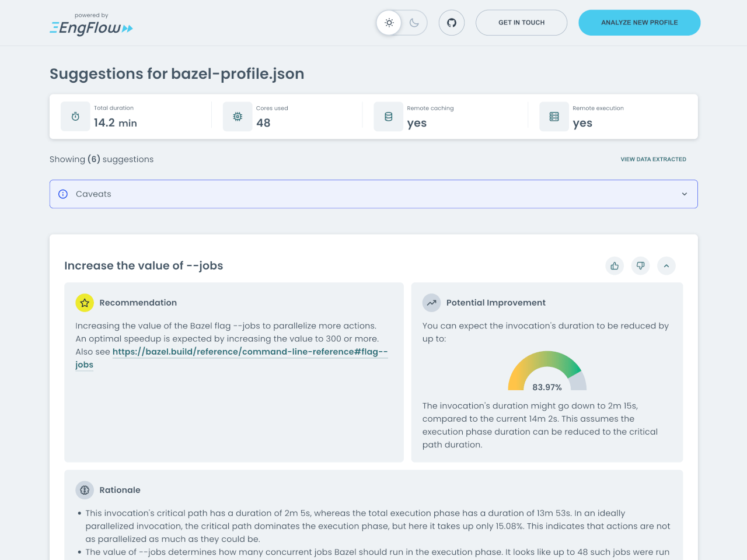
Task: Click the database icon beside Remote caching
Action: (x=388, y=116)
